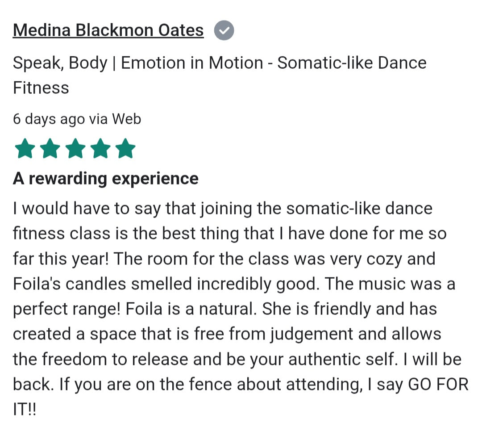Open Medina Blackmon Oates profile link

[x=108, y=30]
